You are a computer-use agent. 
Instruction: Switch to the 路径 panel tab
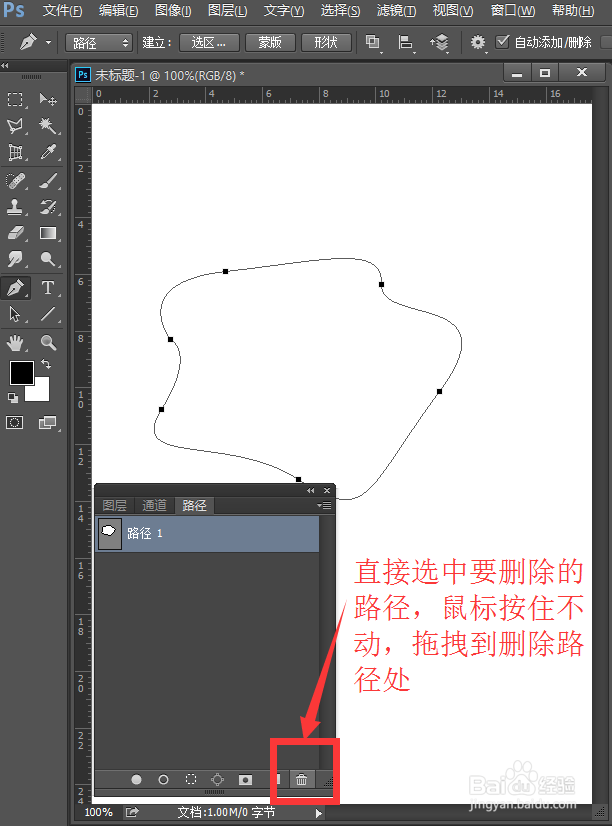tap(194, 506)
